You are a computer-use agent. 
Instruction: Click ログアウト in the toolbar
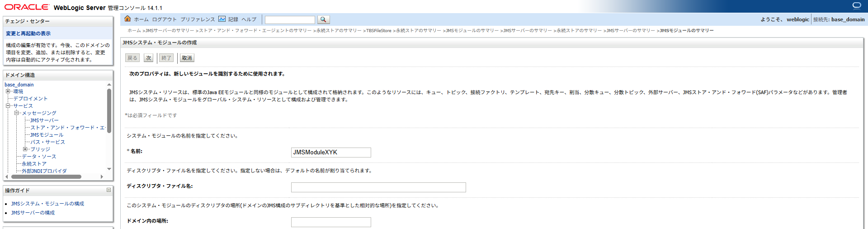165,19
